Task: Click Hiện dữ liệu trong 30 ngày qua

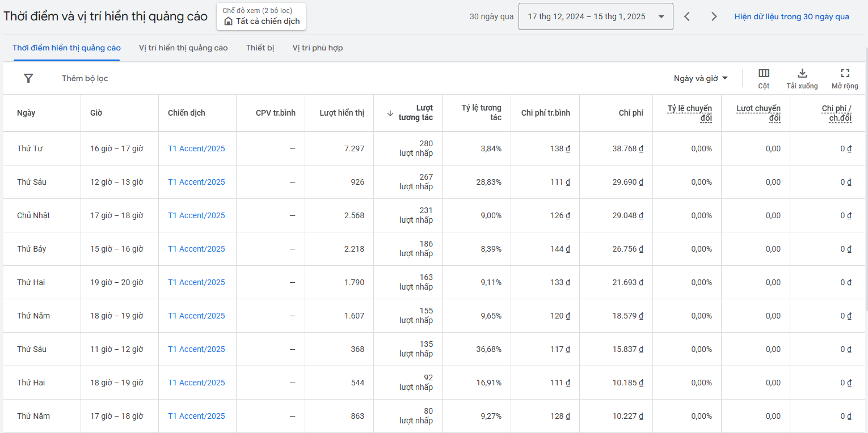Action: coord(791,16)
